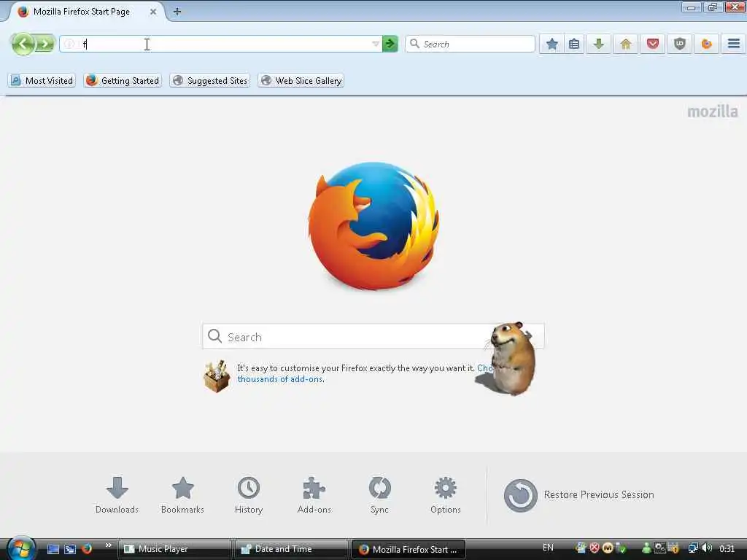The width and height of the screenshot is (747, 560).
Task: Click the restore window button
Action: [712, 7]
